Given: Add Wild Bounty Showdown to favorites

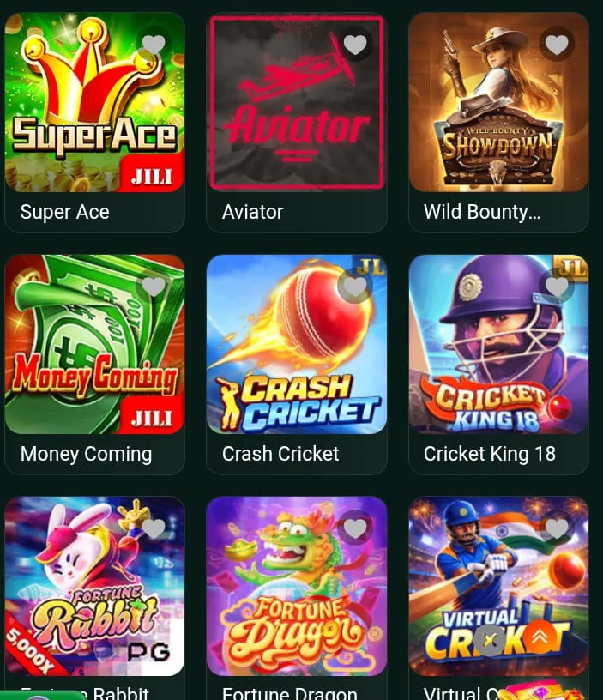Looking at the screenshot, I should pyautogui.click(x=557, y=45).
